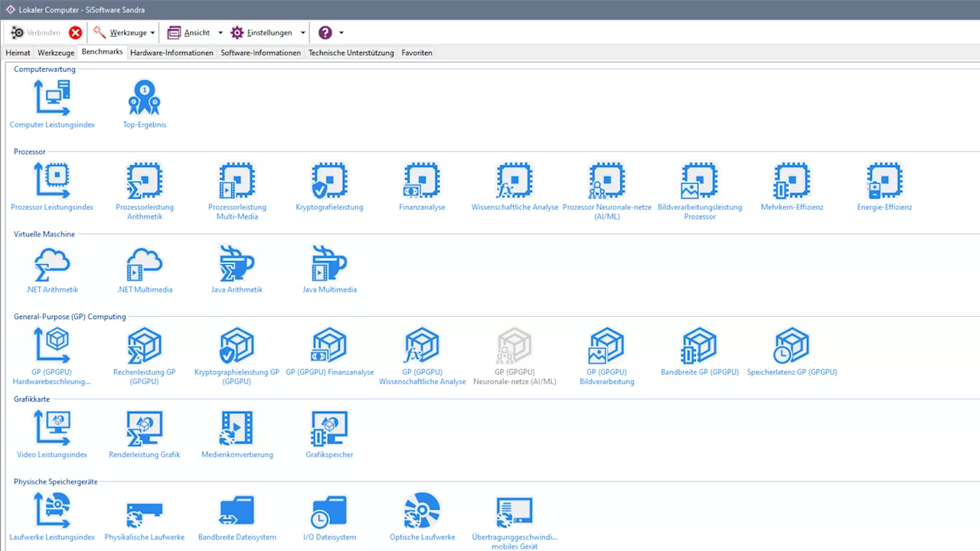Viewport: 980px width, 551px height.
Task: Run Kryptografieleistung benchmark
Action: coord(329,187)
